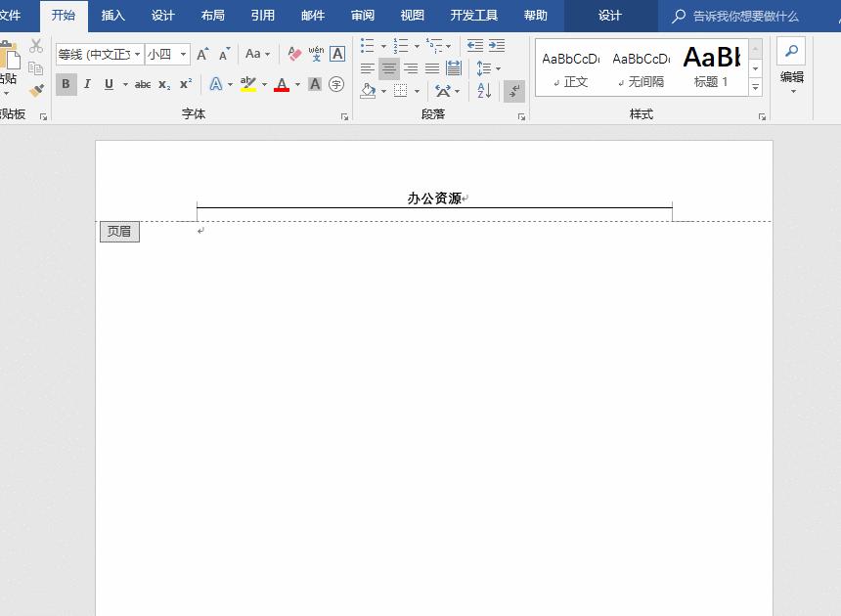Open the font size dropdown
841x616 pixels.
[x=184, y=55]
